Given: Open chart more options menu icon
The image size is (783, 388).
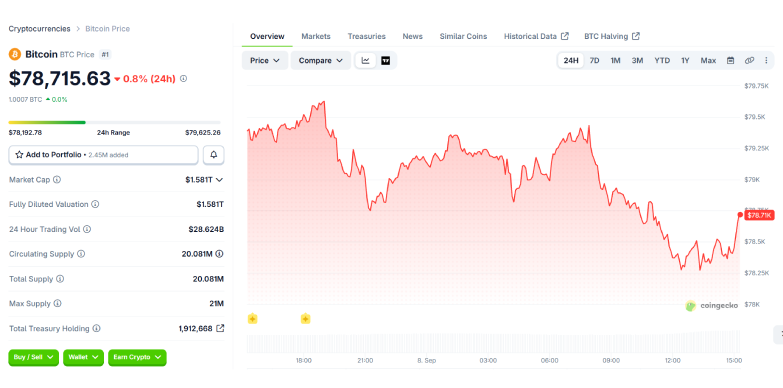Looking at the screenshot, I should pyautogui.click(x=767, y=60).
